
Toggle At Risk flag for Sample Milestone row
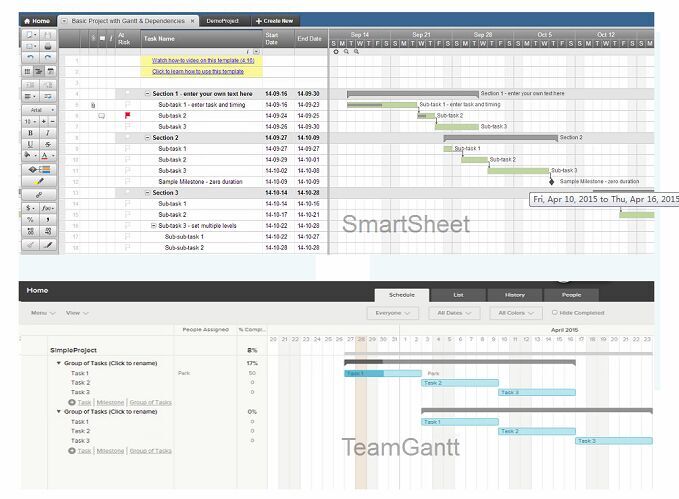[127, 181]
